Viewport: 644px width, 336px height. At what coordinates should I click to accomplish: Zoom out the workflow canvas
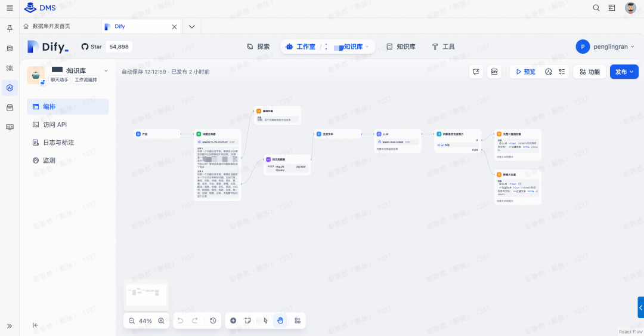click(x=131, y=321)
